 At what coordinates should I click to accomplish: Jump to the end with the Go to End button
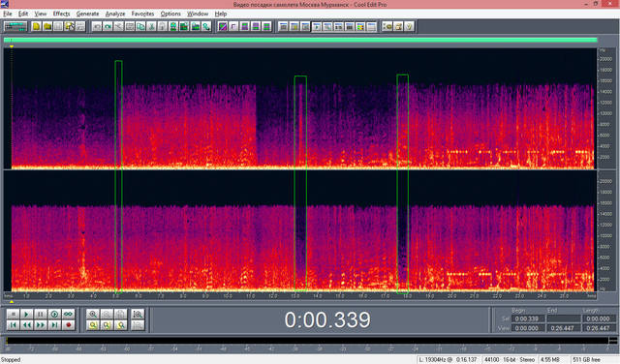tap(54, 325)
